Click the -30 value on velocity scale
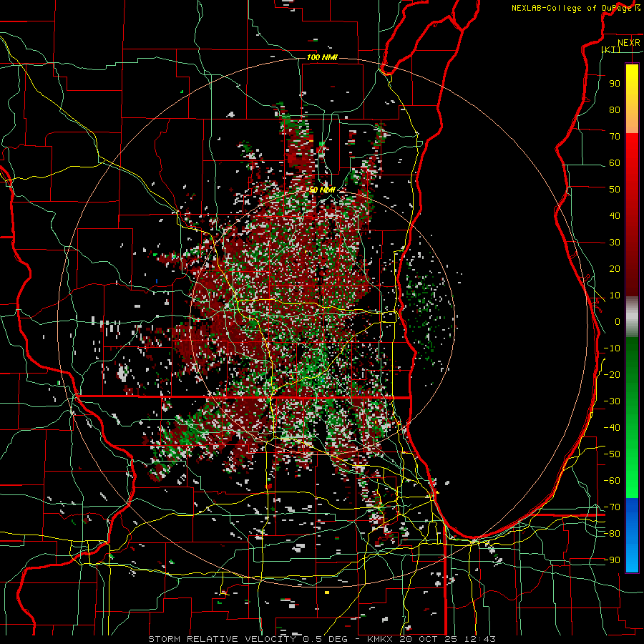This screenshot has height=644, width=644. [x=612, y=401]
